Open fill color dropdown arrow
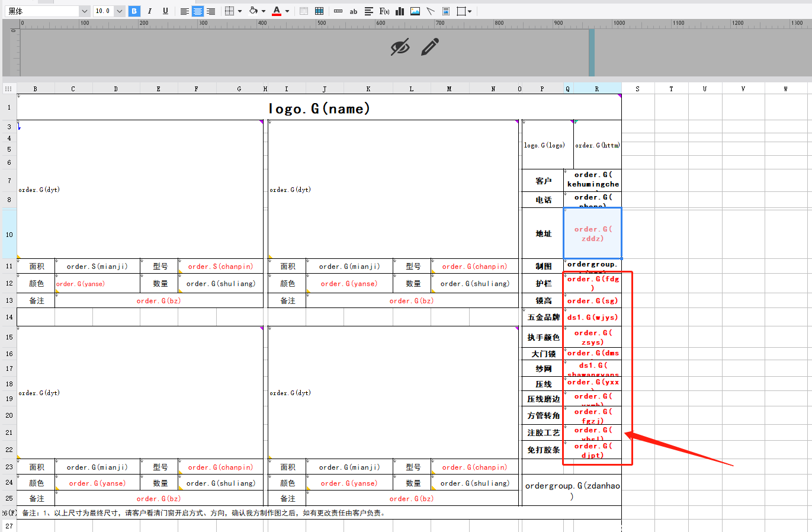Viewport: 812px width, 532px height. (264, 11)
